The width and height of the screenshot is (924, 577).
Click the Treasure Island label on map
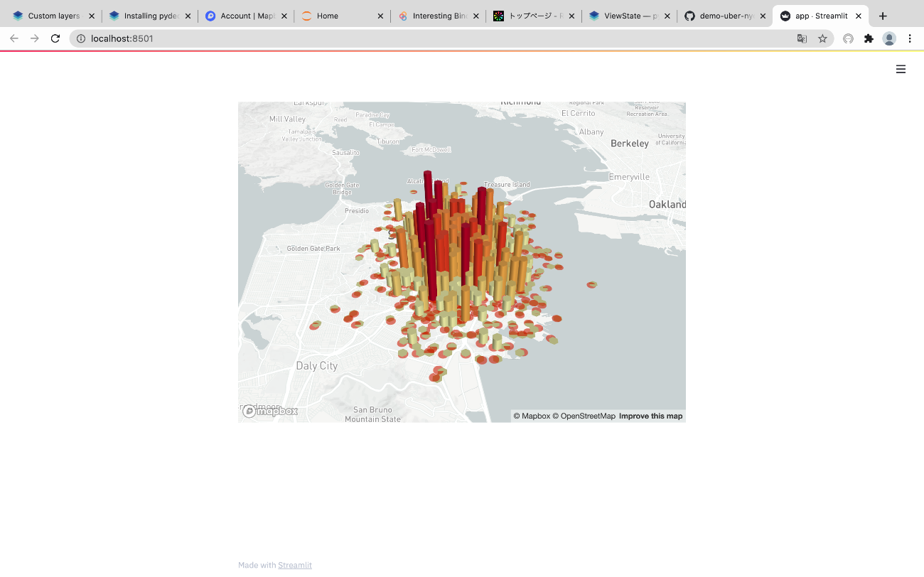pos(507,185)
